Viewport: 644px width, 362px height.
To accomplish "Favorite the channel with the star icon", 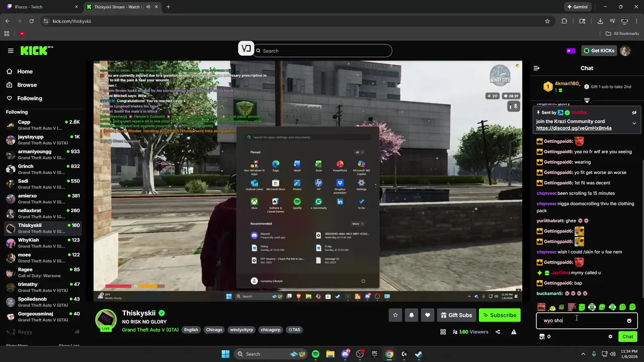I will tap(395, 315).
